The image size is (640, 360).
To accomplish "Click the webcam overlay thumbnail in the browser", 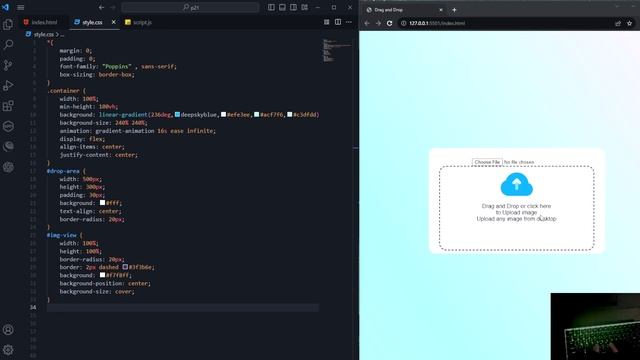I will tap(595, 327).
